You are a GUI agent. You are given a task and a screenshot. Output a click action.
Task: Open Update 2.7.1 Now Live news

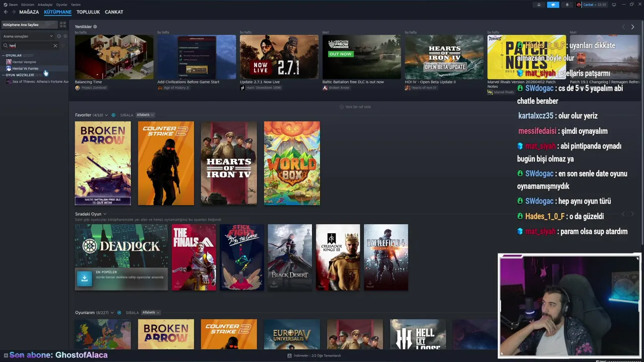(279, 57)
